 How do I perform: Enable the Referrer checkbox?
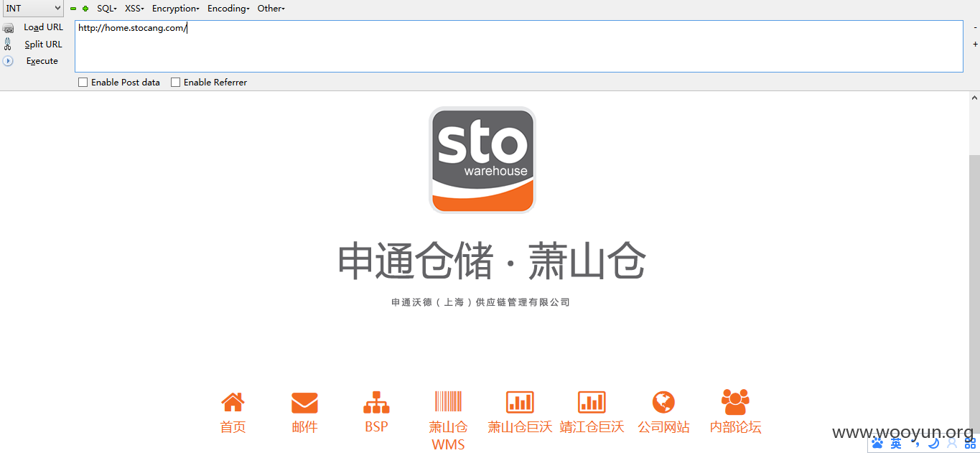[x=175, y=83]
